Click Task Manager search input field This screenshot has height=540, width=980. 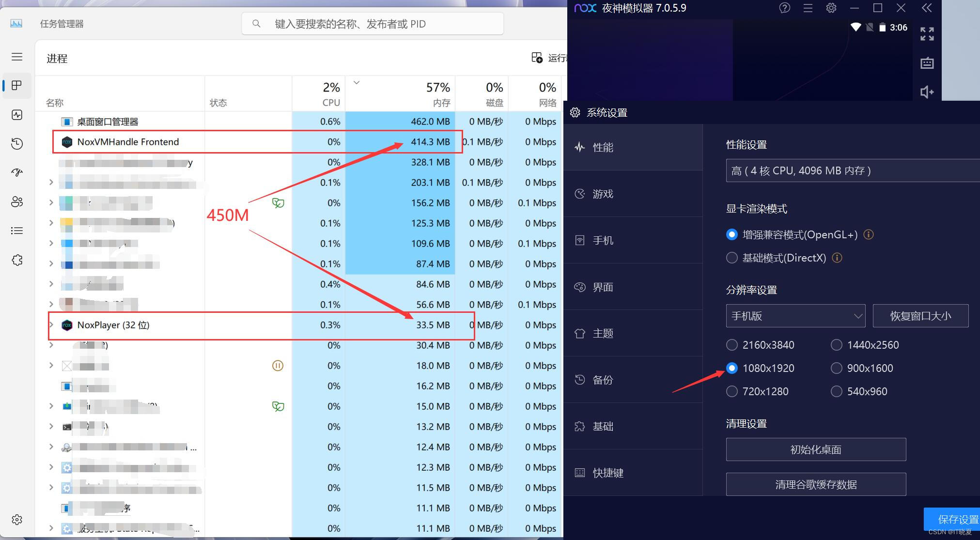pyautogui.click(x=373, y=24)
